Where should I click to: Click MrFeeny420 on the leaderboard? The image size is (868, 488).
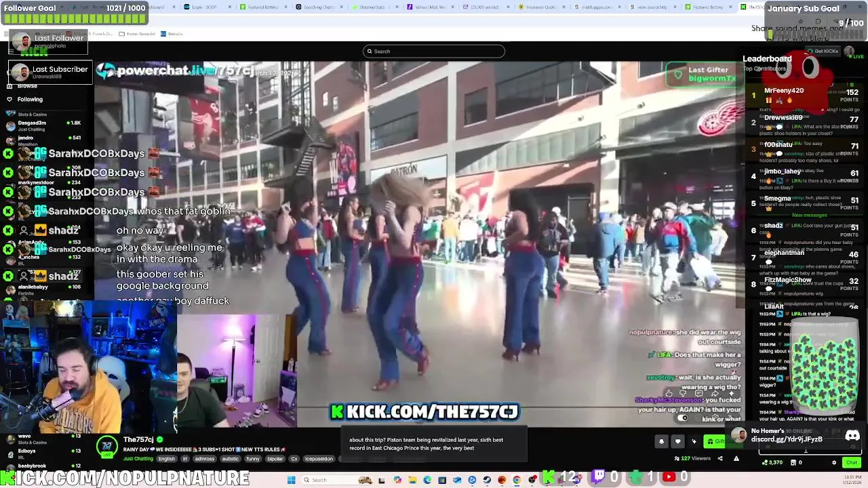pyautogui.click(x=784, y=90)
